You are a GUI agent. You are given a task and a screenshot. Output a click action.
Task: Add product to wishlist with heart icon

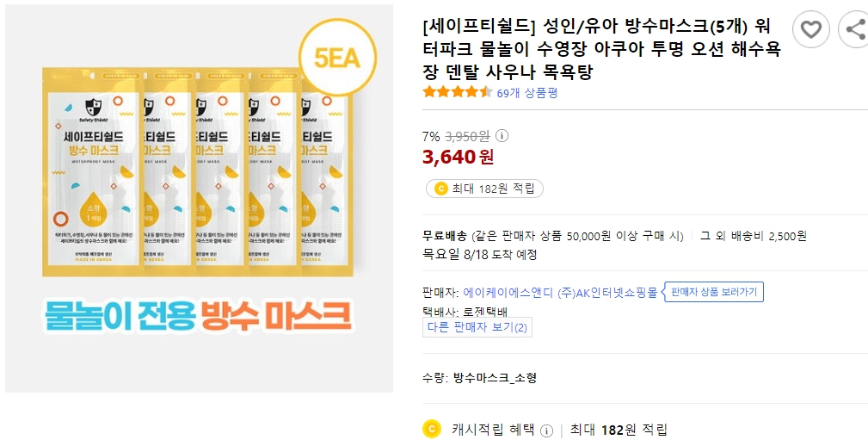(x=810, y=30)
